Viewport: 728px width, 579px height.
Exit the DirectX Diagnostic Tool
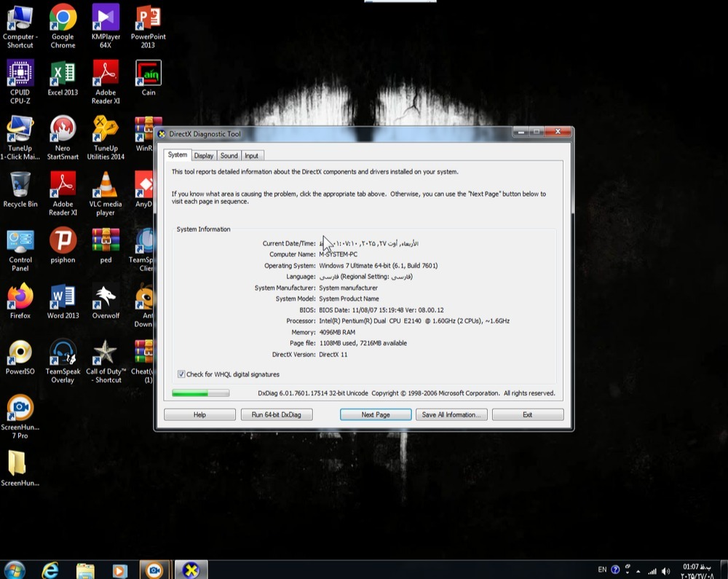click(528, 414)
